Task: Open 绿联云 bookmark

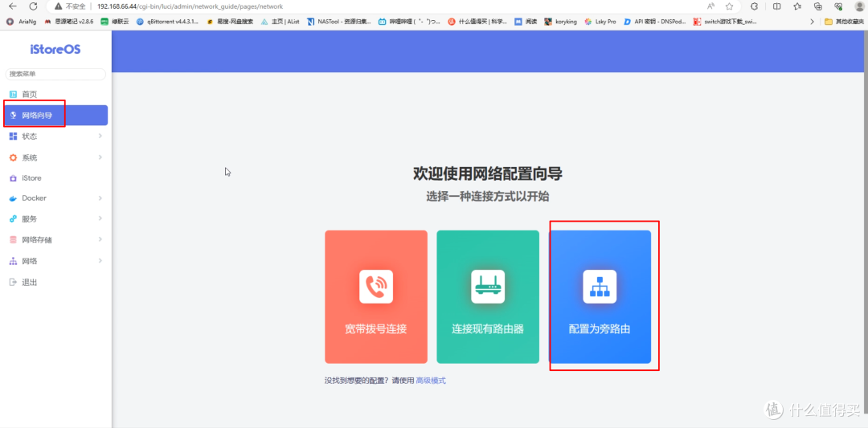Action: (115, 22)
